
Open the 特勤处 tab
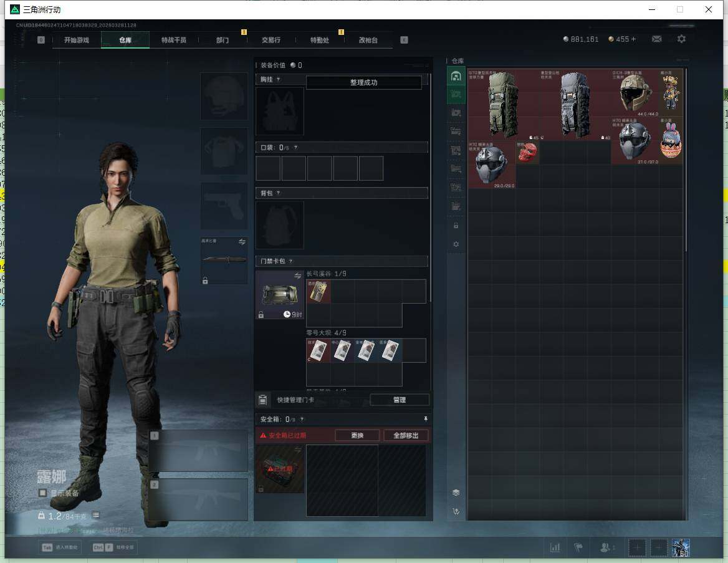tap(319, 40)
